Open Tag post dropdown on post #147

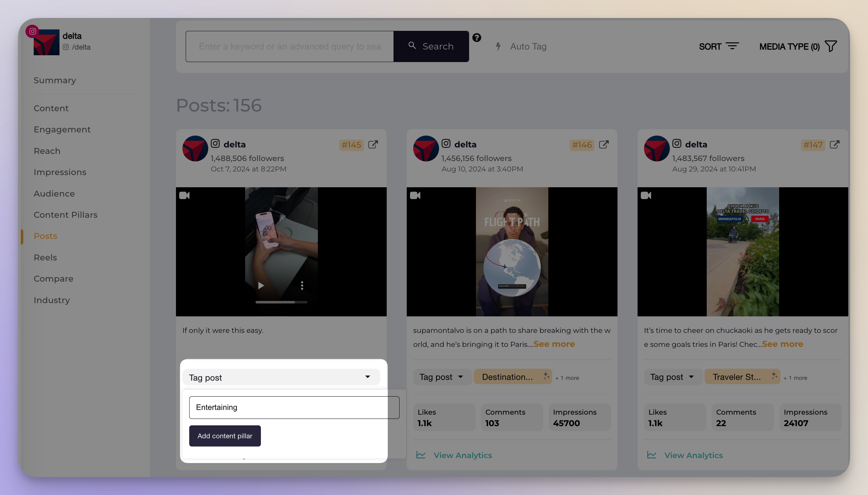(x=673, y=377)
